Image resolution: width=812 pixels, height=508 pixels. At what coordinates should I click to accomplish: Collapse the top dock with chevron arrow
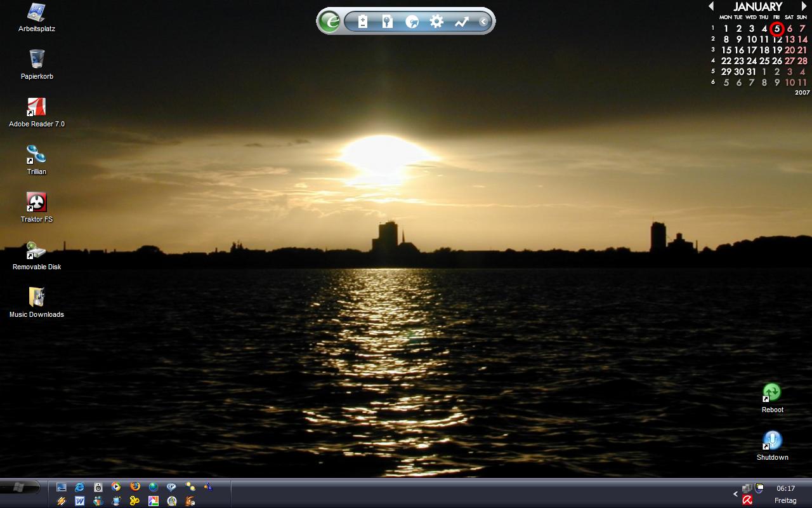[483, 22]
